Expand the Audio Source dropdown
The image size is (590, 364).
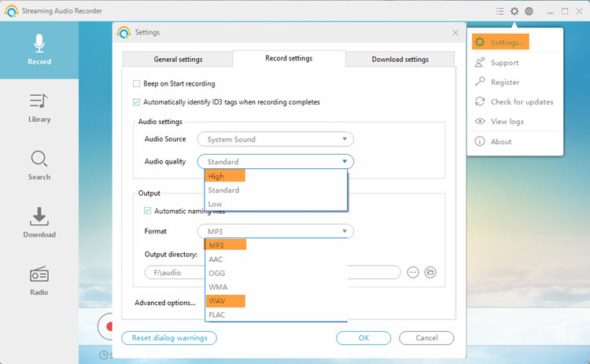[275, 139]
